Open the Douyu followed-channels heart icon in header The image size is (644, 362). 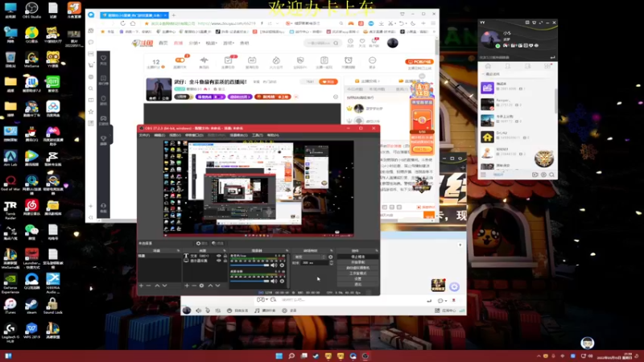pyautogui.click(x=362, y=42)
